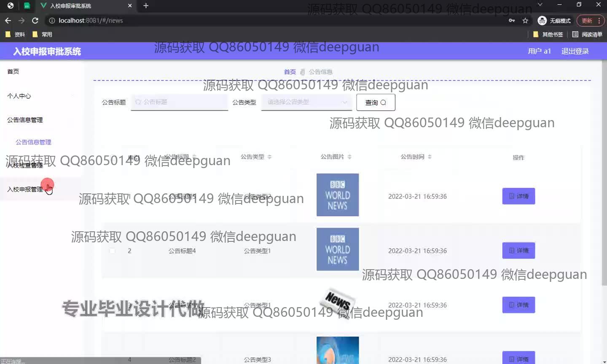Expand 入校检查管理 in the sidebar
607x364 pixels.
pyautogui.click(x=25, y=165)
